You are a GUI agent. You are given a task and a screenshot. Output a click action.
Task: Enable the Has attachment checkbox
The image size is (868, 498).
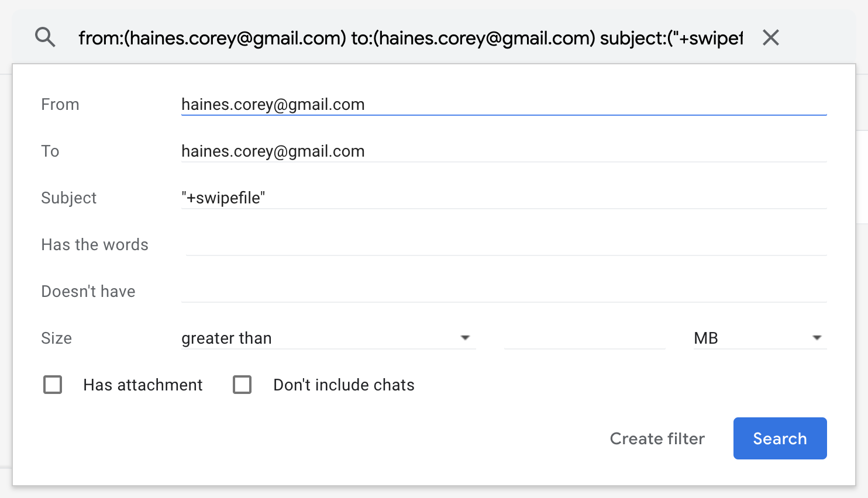[53, 385]
